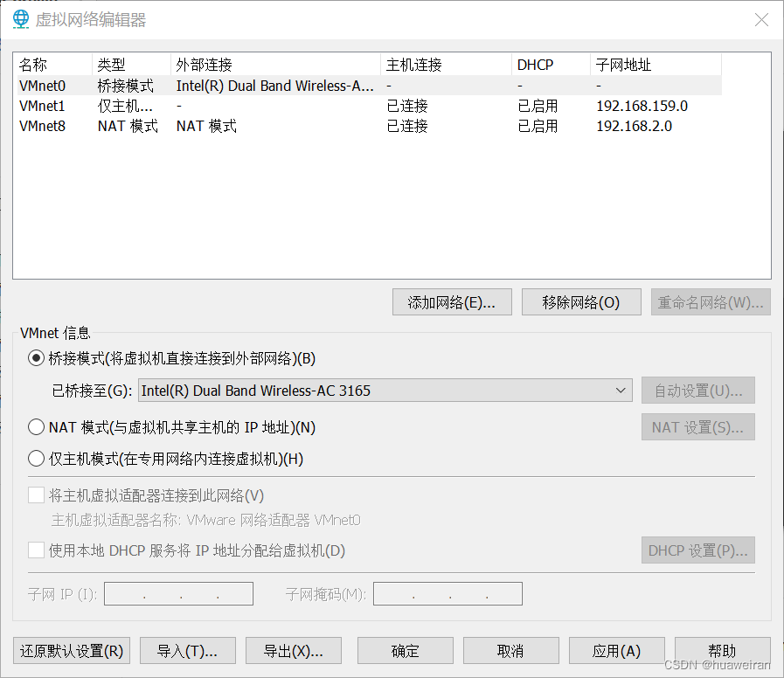Click the 类型 column header

tap(131, 65)
